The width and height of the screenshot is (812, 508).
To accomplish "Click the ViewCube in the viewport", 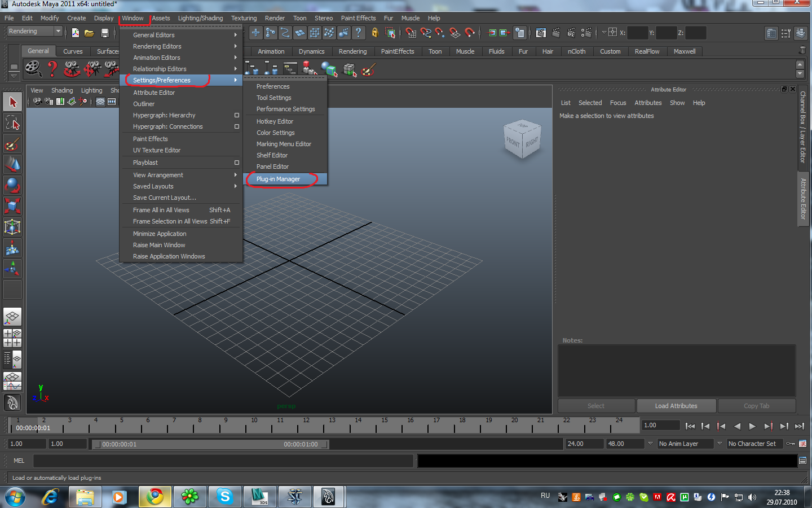I will (522, 139).
